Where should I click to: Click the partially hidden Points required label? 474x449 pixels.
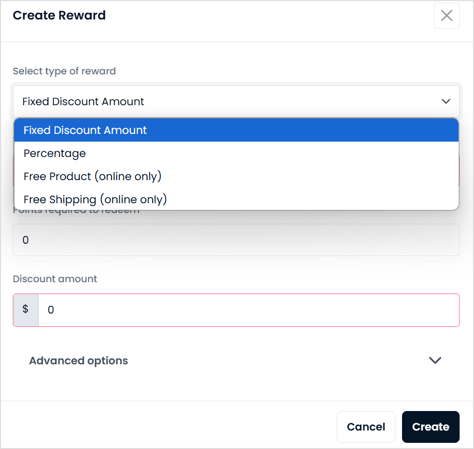(x=76, y=211)
